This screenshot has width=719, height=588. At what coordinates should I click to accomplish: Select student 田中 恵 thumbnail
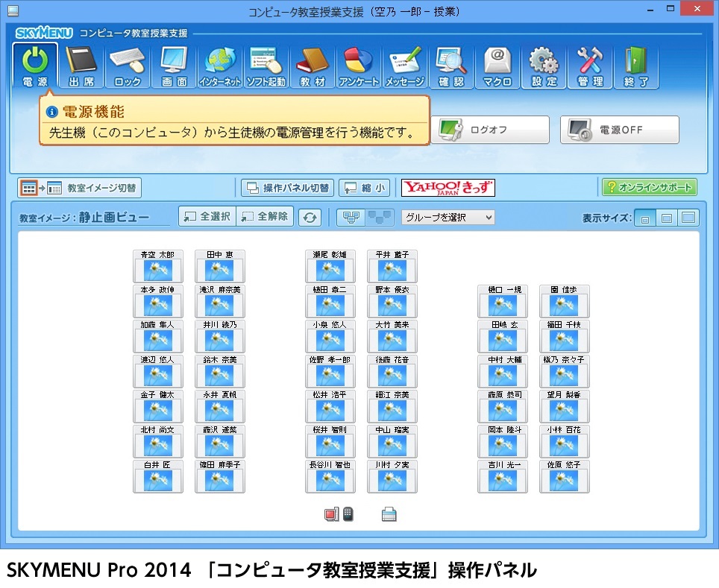pos(219,266)
